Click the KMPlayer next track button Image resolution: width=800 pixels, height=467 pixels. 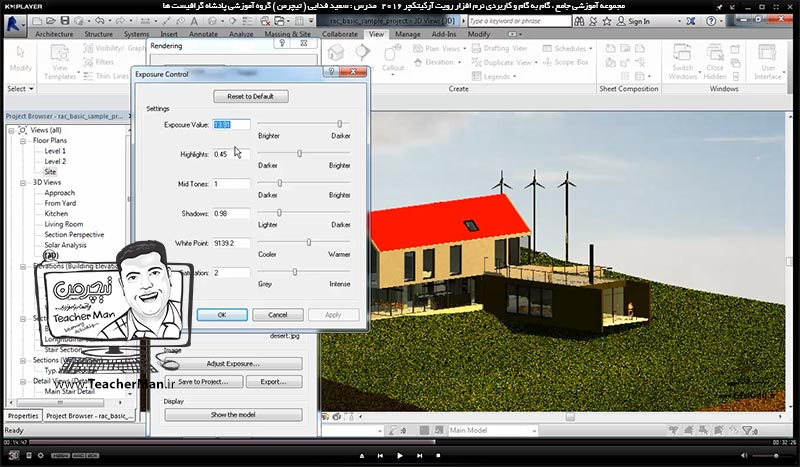419,455
